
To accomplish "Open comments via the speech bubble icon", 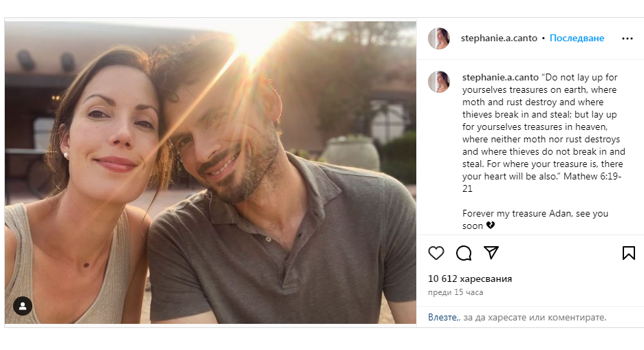I will (x=464, y=253).
